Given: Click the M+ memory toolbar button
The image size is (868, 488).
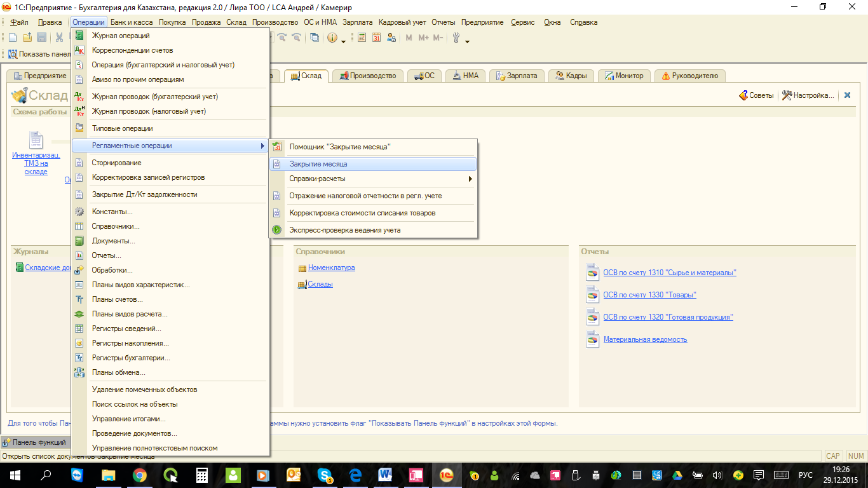Looking at the screenshot, I should pyautogui.click(x=423, y=37).
